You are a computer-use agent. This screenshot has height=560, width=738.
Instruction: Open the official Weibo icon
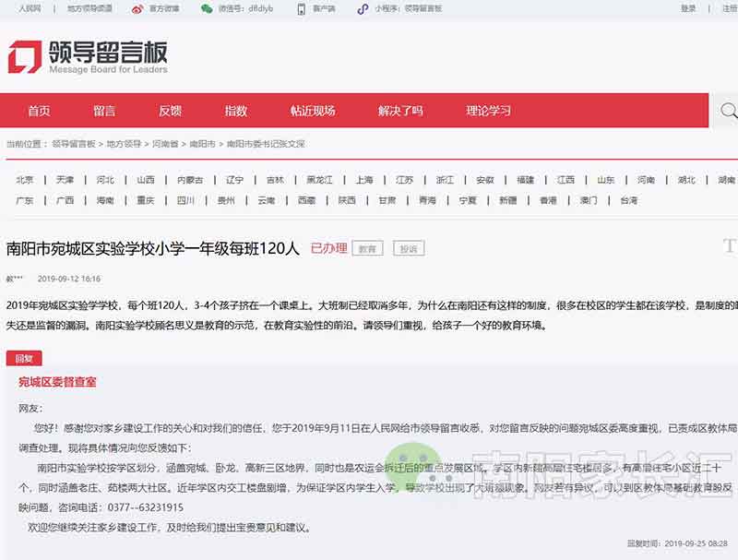pyautogui.click(x=137, y=10)
